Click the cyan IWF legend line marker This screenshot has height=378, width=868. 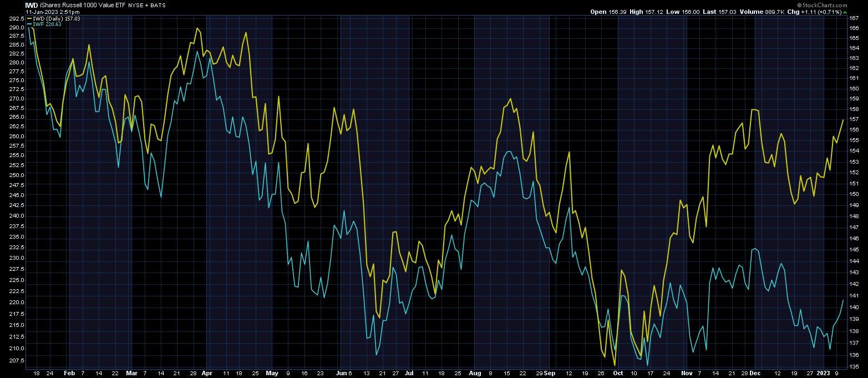[28, 24]
